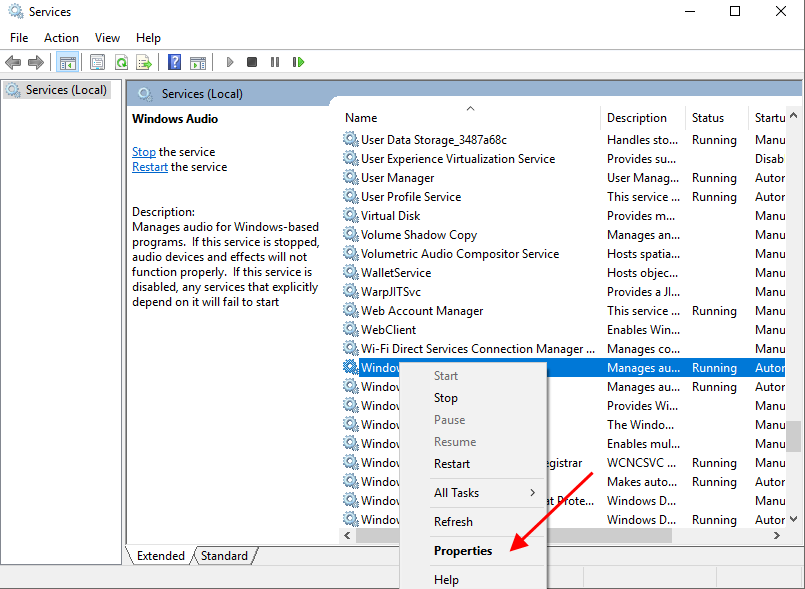
Task: Click the vertical scrollbar thumb
Action: click(x=794, y=436)
